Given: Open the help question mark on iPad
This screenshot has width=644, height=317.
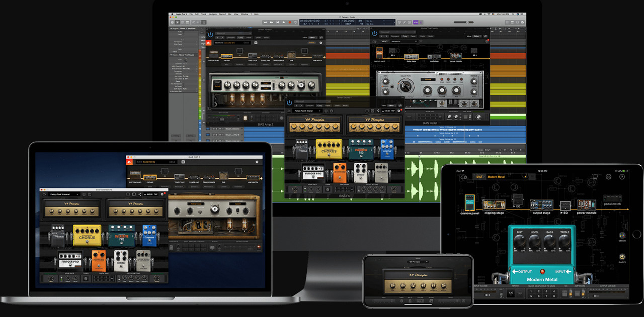Looking at the screenshot, I should pyautogui.click(x=622, y=177).
